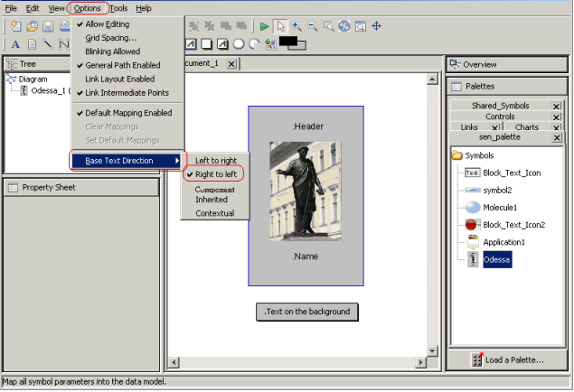
Task: Select the ellipse shape tool
Action: point(240,43)
